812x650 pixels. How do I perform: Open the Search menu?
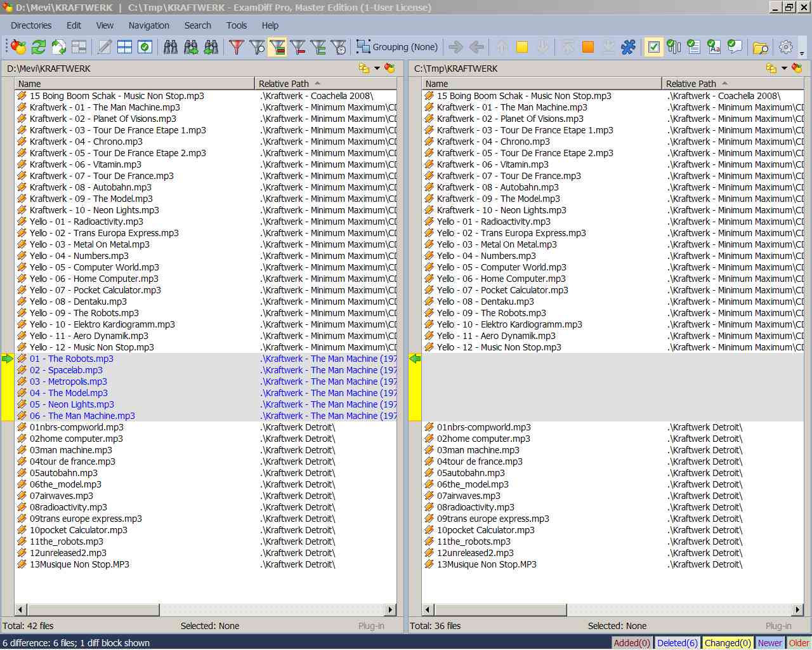tap(198, 25)
